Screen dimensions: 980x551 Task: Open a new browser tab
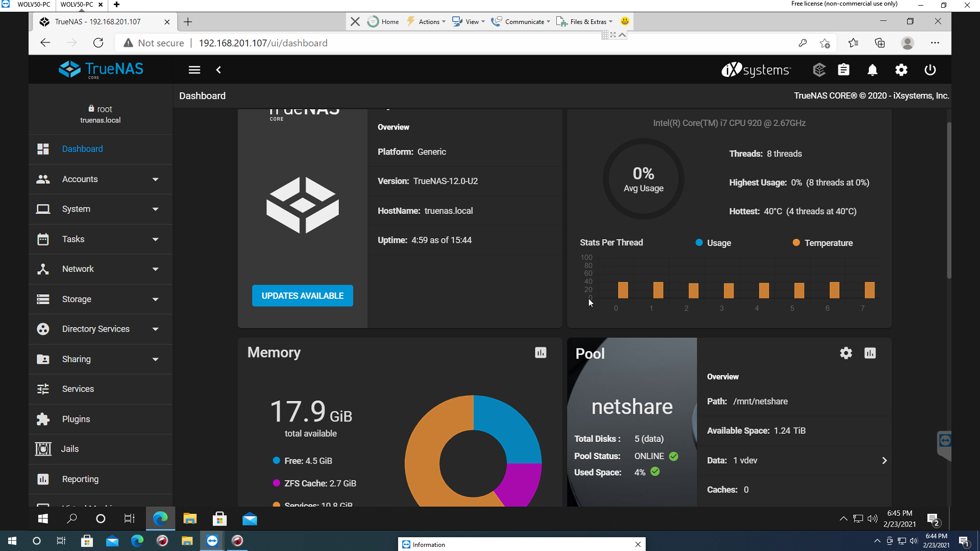(188, 21)
